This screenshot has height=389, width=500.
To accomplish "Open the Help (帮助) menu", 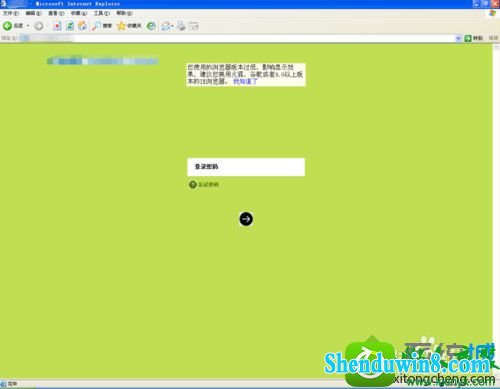I will [124, 13].
